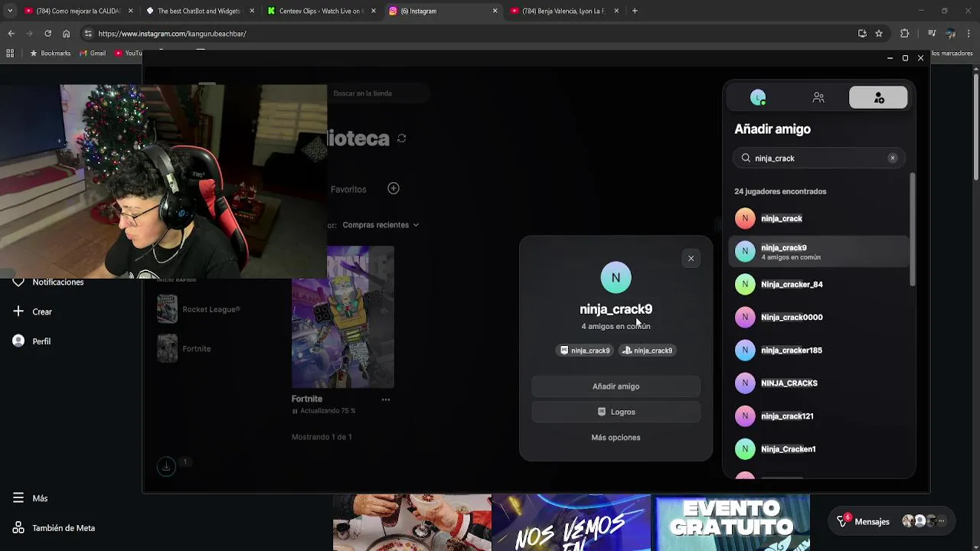View site information icon beside the URL

point(88,34)
